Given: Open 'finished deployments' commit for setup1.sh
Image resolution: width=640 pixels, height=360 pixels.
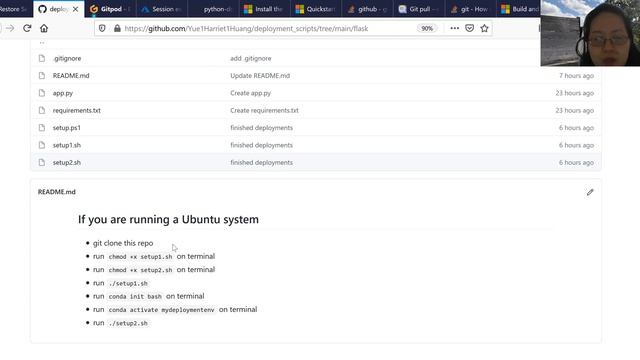Looking at the screenshot, I should [262, 145].
